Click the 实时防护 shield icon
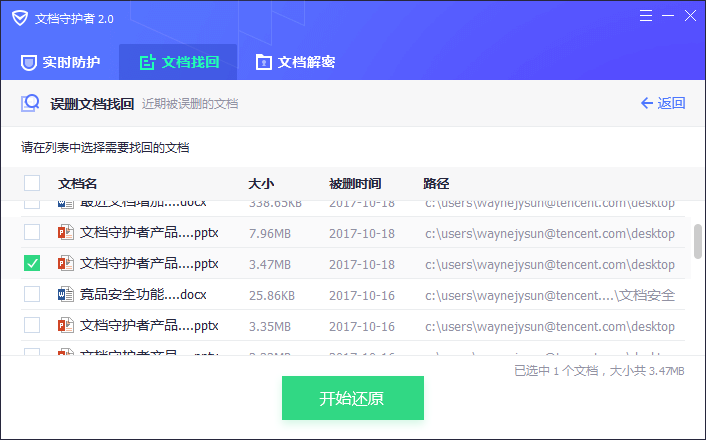The width and height of the screenshot is (706, 440). pyautogui.click(x=29, y=62)
